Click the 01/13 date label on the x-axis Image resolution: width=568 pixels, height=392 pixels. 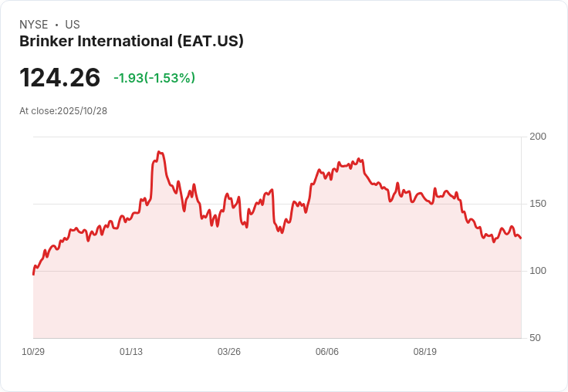point(131,352)
